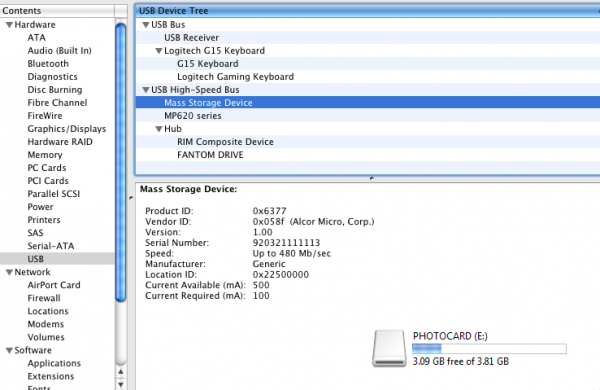Open AirPort Card under Network

(54, 285)
